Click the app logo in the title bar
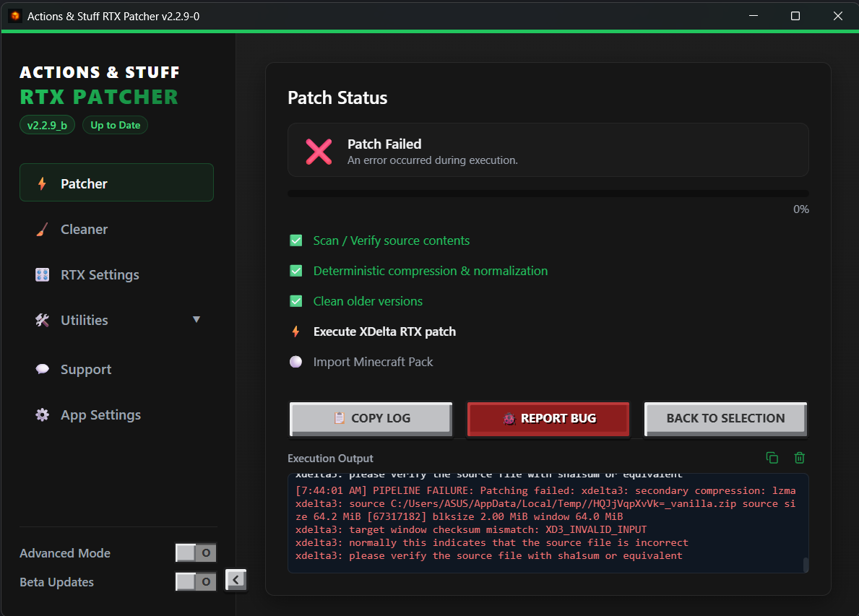 pyautogui.click(x=14, y=16)
